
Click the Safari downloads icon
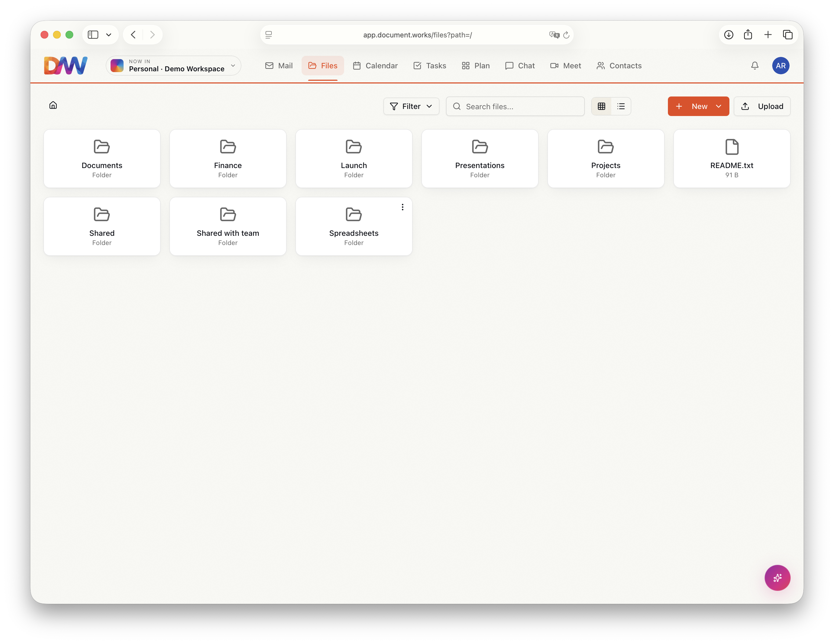tap(729, 35)
